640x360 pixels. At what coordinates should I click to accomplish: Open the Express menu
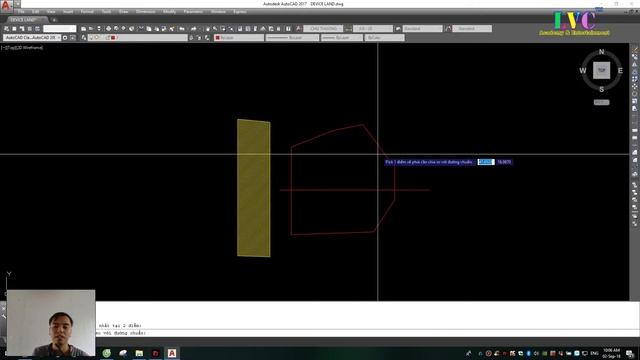(x=240, y=12)
